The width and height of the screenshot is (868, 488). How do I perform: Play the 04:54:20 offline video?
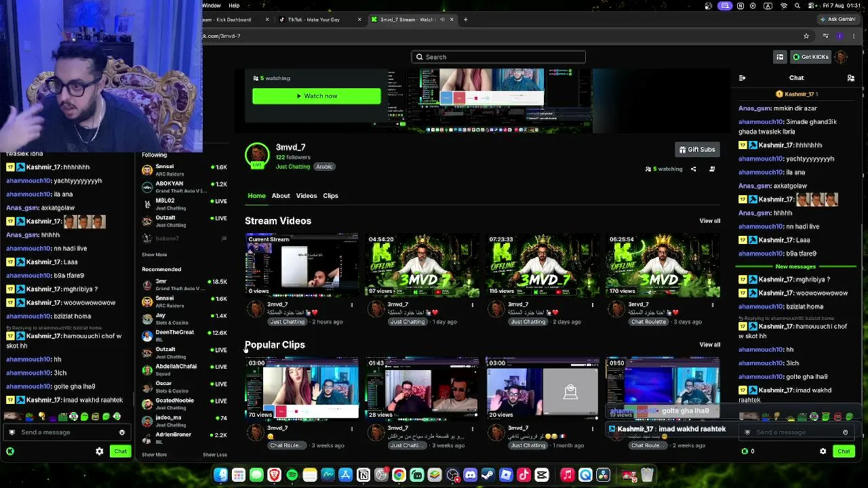coord(422,266)
